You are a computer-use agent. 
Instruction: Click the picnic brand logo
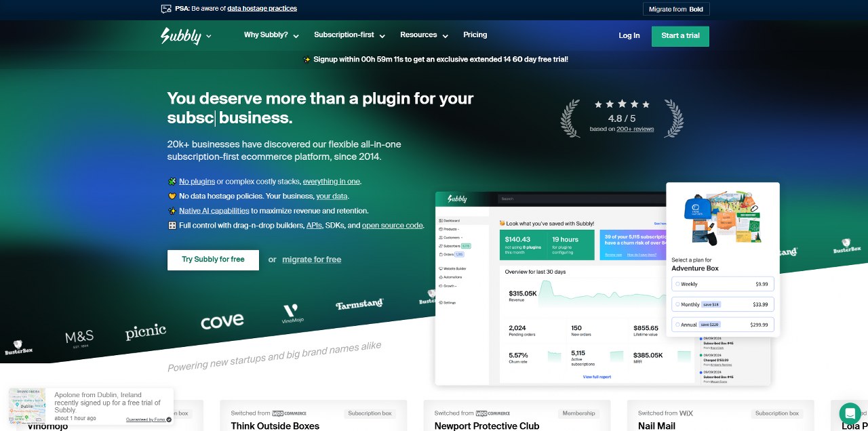[146, 331]
